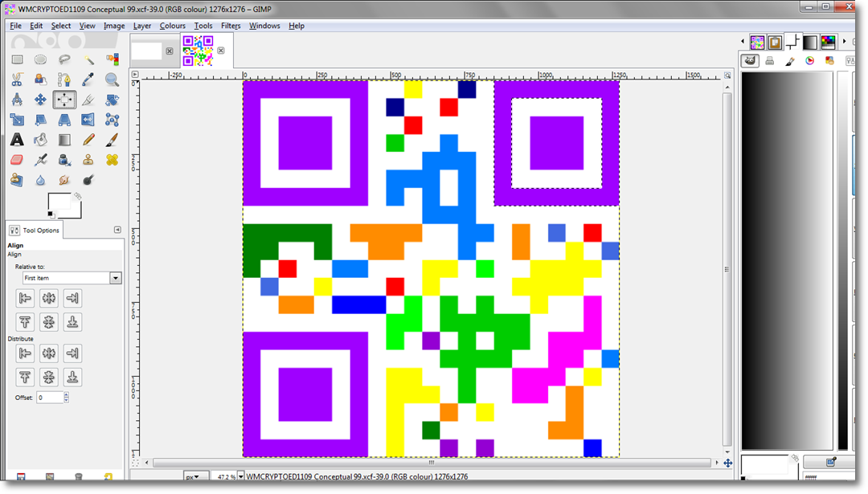The height and width of the screenshot is (494, 868).
Task: Pick the toolbox foreground color swatch
Action: point(58,202)
